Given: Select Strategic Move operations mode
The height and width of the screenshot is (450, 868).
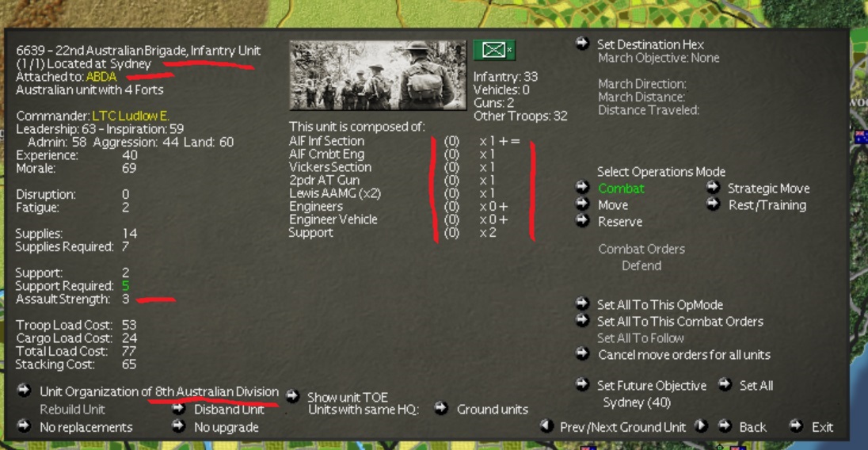Looking at the screenshot, I should (768, 189).
